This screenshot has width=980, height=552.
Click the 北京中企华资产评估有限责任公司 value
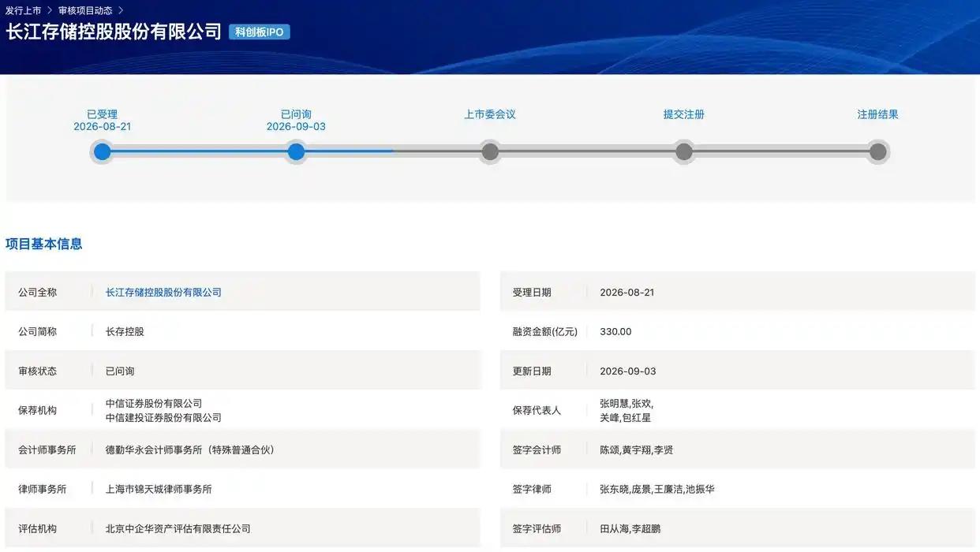point(178,529)
